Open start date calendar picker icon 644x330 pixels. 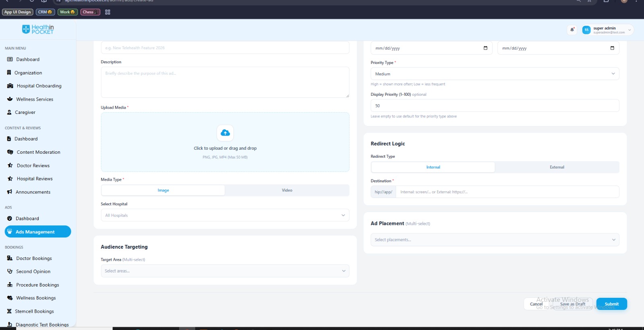[485, 48]
